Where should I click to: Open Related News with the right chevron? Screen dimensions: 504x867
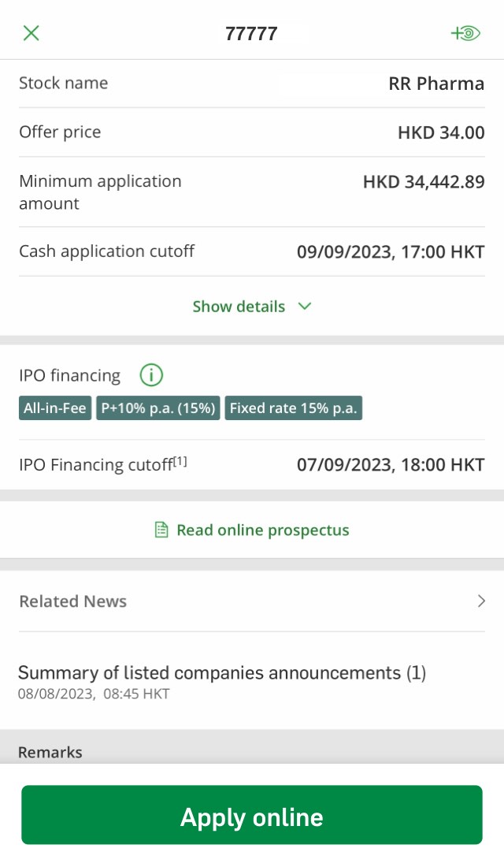[x=480, y=601]
